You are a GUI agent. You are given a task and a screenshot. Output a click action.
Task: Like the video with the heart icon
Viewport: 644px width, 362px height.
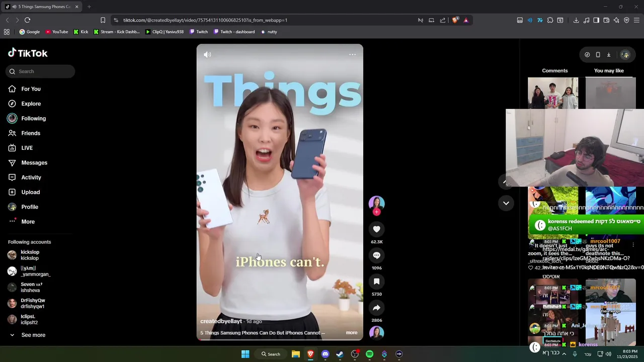click(x=376, y=229)
